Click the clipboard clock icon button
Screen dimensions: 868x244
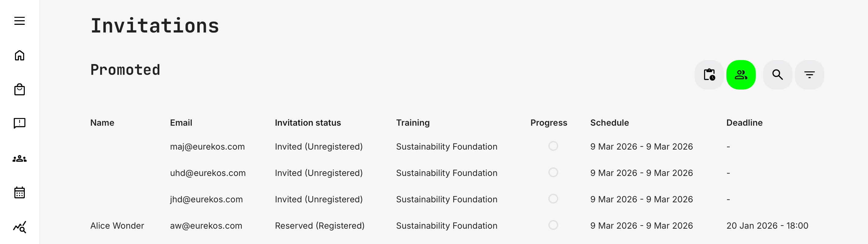pos(709,74)
